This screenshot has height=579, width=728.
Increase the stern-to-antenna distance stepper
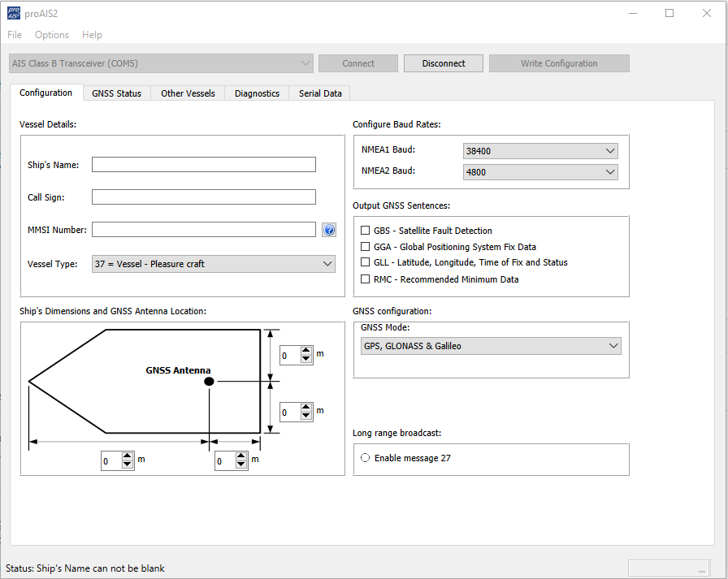pos(241,456)
